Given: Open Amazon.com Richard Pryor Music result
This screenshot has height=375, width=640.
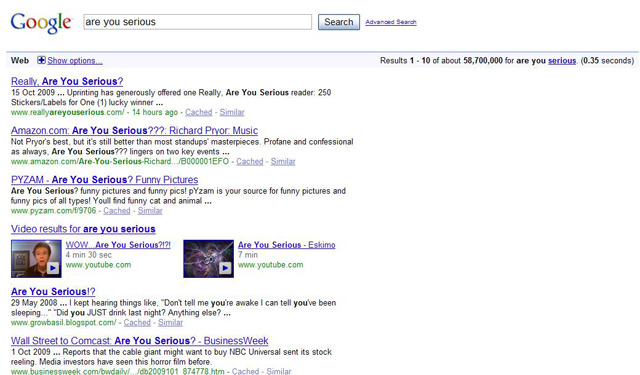Looking at the screenshot, I should click(134, 131).
